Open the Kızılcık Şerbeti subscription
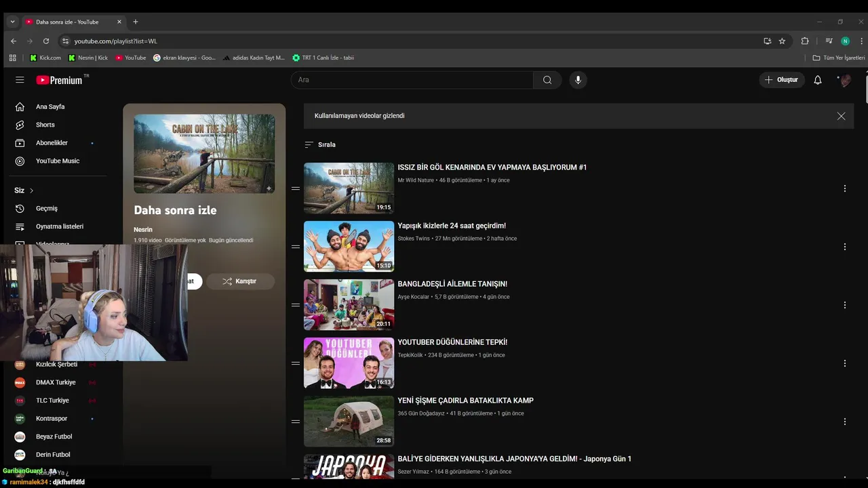 (x=58, y=365)
